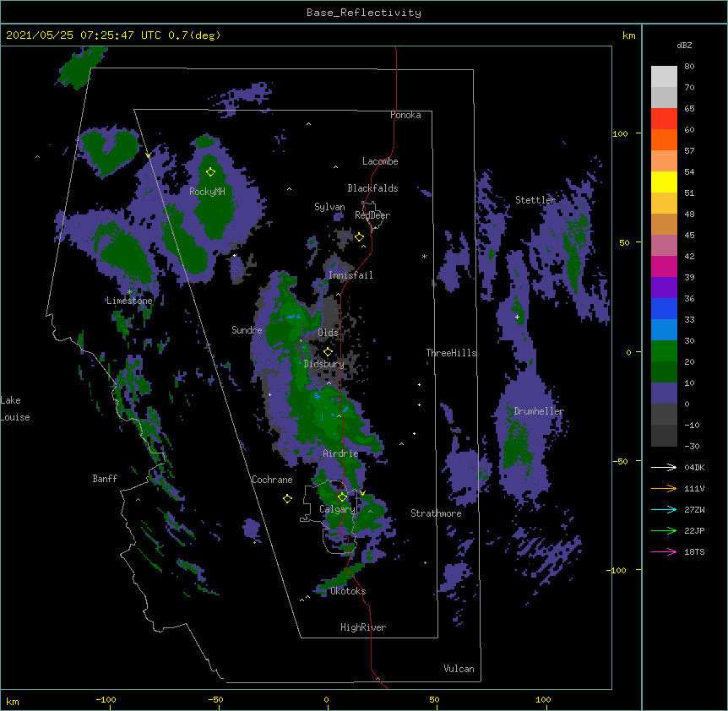Select the violet 36-39 dBZ color swatch
The width and height of the screenshot is (728, 711).
click(x=664, y=288)
